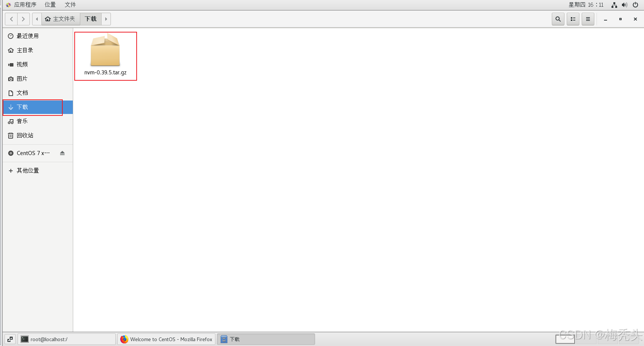The image size is (644, 346).
Task: Open the 主文件夹 path segment
Action: [x=60, y=19]
